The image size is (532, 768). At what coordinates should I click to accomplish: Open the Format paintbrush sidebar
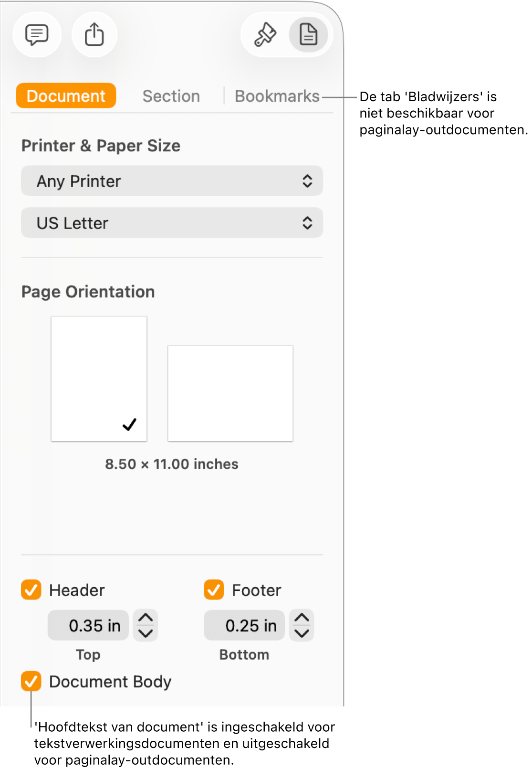pos(265,35)
